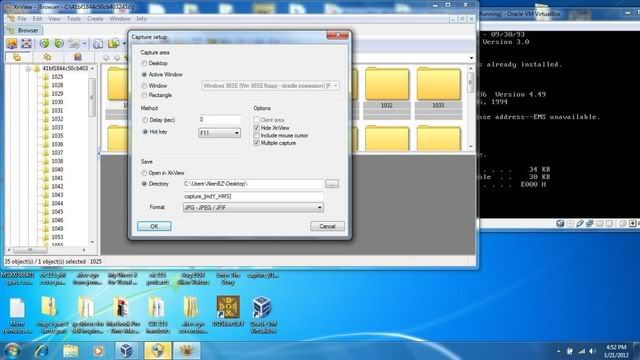The width and height of the screenshot is (640, 360).
Task: Click the back navigation arrow in browser
Action: pos(106,58)
